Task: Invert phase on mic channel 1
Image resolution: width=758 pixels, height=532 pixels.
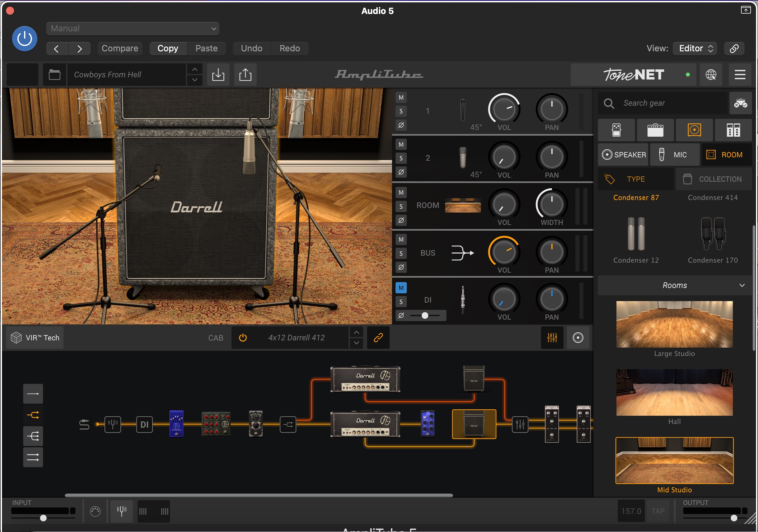Action: (x=401, y=125)
